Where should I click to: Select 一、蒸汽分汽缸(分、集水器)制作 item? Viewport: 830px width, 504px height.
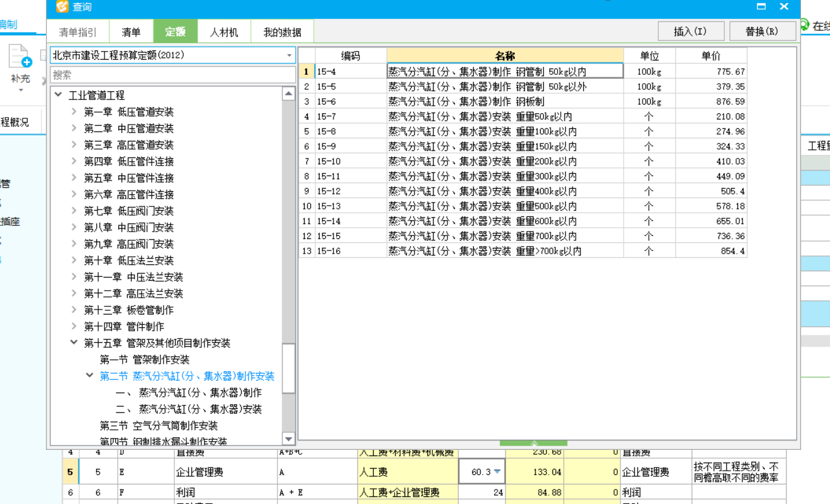(189, 393)
